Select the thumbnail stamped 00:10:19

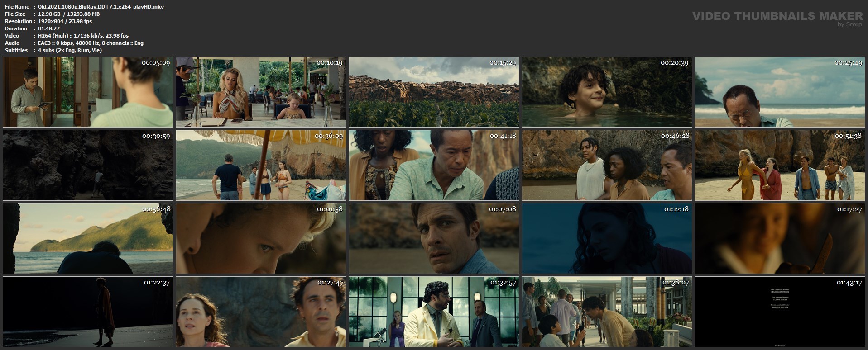pyautogui.click(x=261, y=92)
